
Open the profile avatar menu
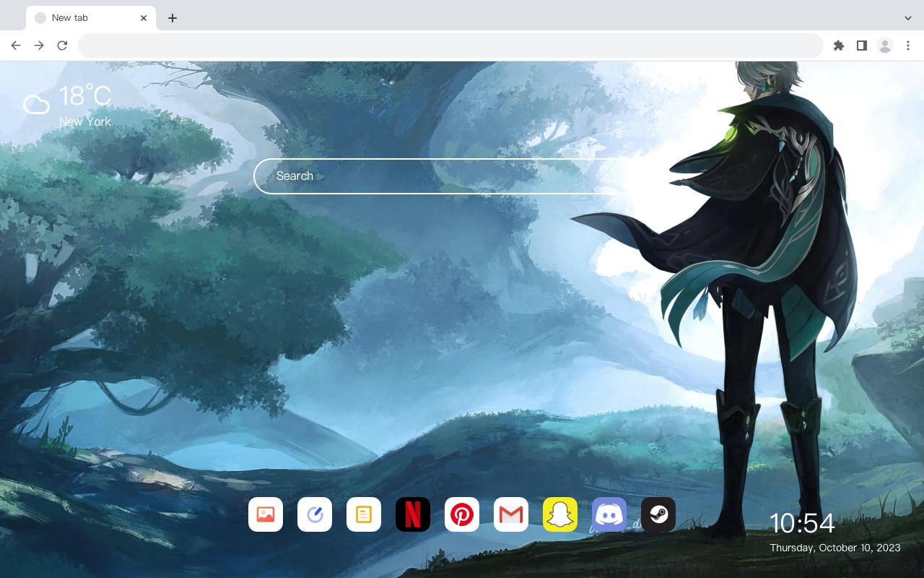pos(884,46)
